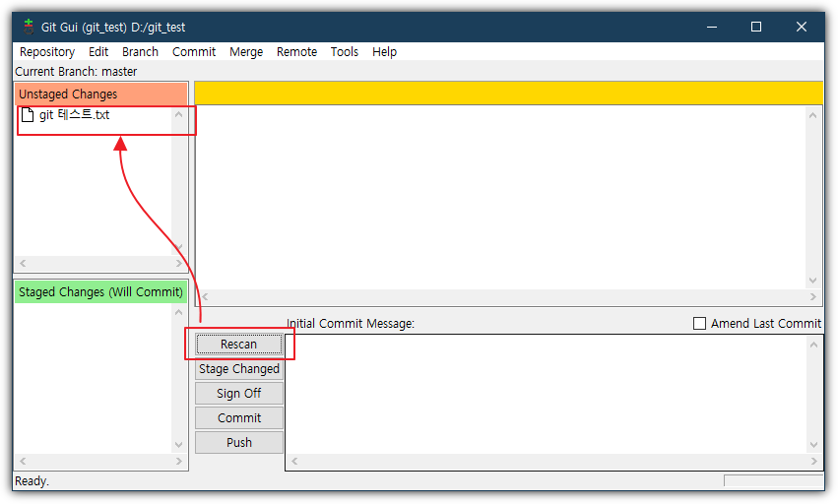838x504 pixels.
Task: Minimize the Git Gui window
Action: coord(712,27)
